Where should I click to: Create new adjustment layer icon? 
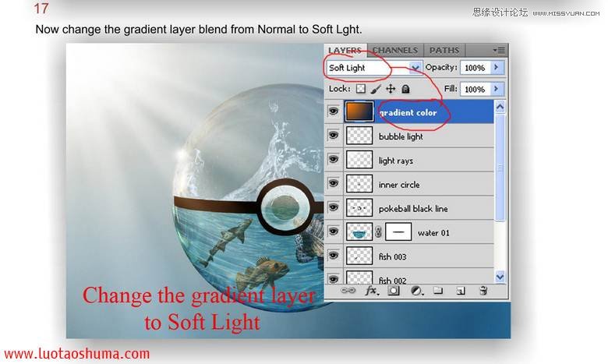[416, 291]
